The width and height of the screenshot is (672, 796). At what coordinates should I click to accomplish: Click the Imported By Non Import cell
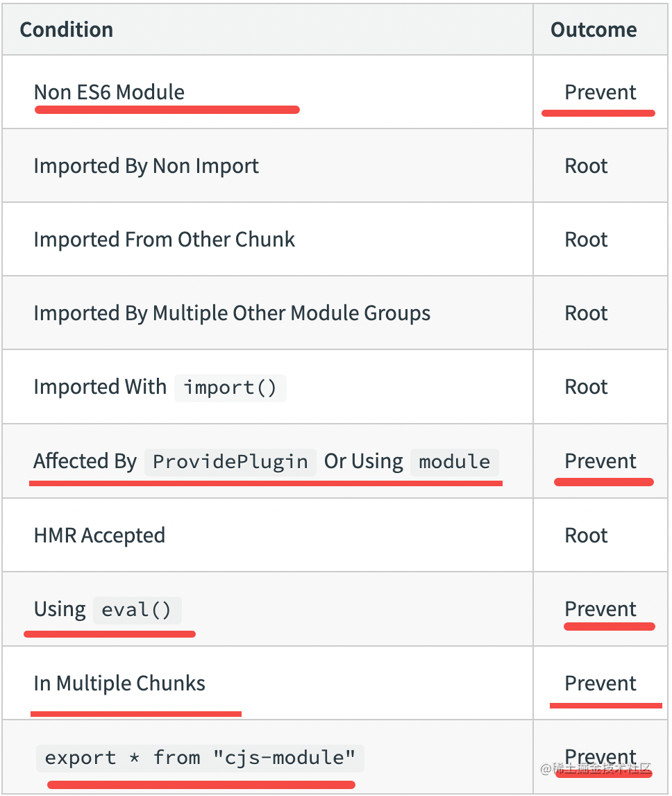tap(146, 166)
